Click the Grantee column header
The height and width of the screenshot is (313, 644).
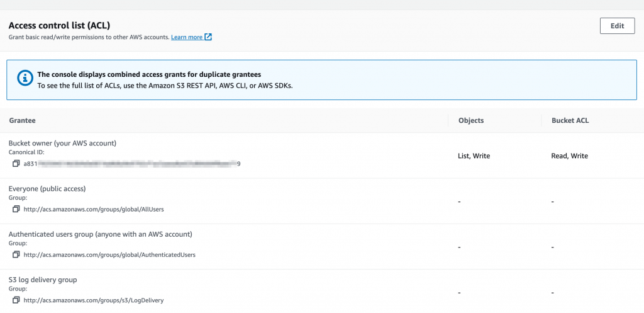pyautogui.click(x=22, y=120)
